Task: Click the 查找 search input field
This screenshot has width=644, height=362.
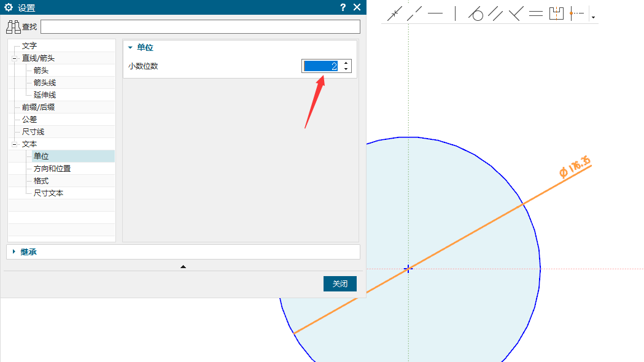Action: tap(200, 26)
